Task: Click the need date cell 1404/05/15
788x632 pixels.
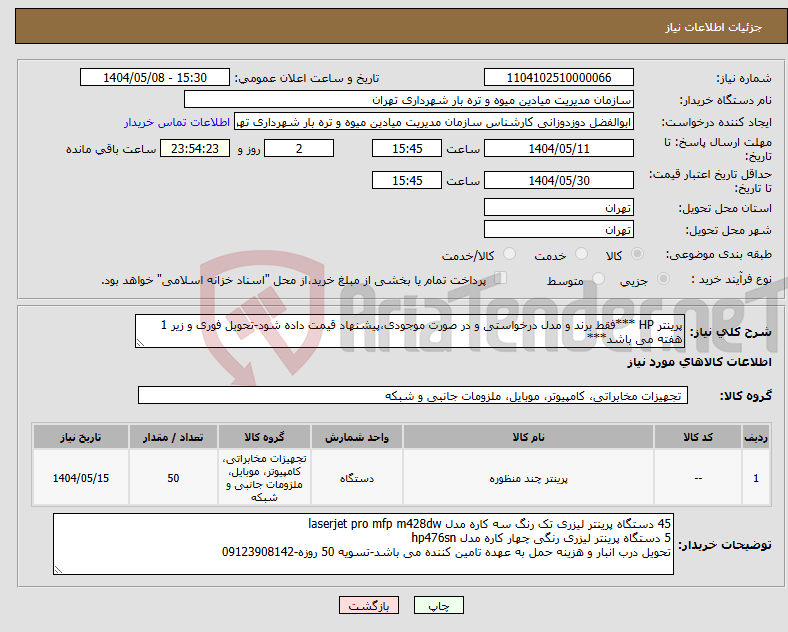Action: 81,478
